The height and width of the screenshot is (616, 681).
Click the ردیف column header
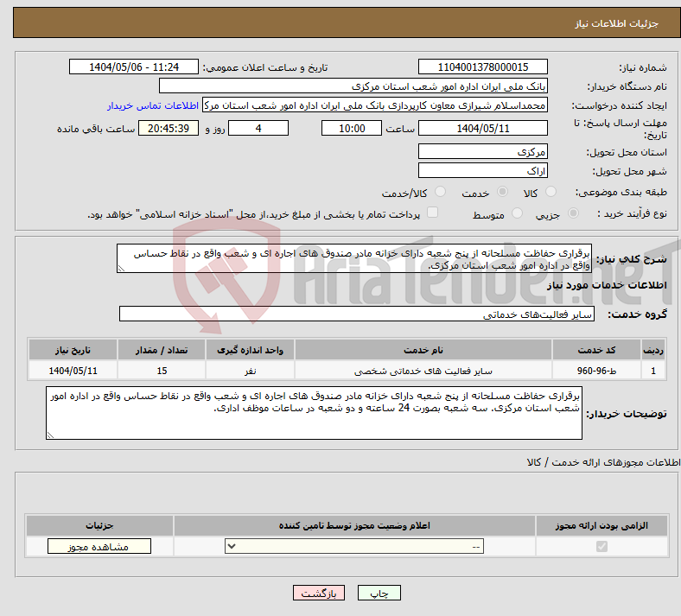(653, 350)
